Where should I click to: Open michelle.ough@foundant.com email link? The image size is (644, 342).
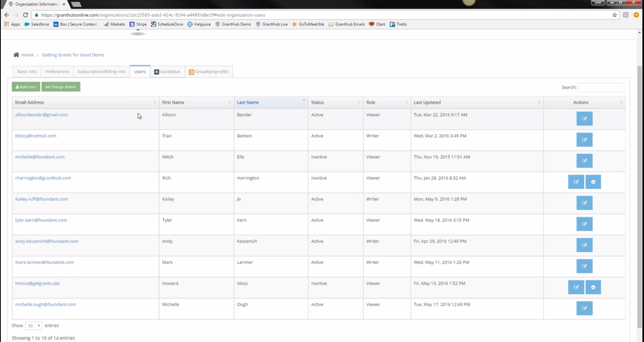coord(46,304)
